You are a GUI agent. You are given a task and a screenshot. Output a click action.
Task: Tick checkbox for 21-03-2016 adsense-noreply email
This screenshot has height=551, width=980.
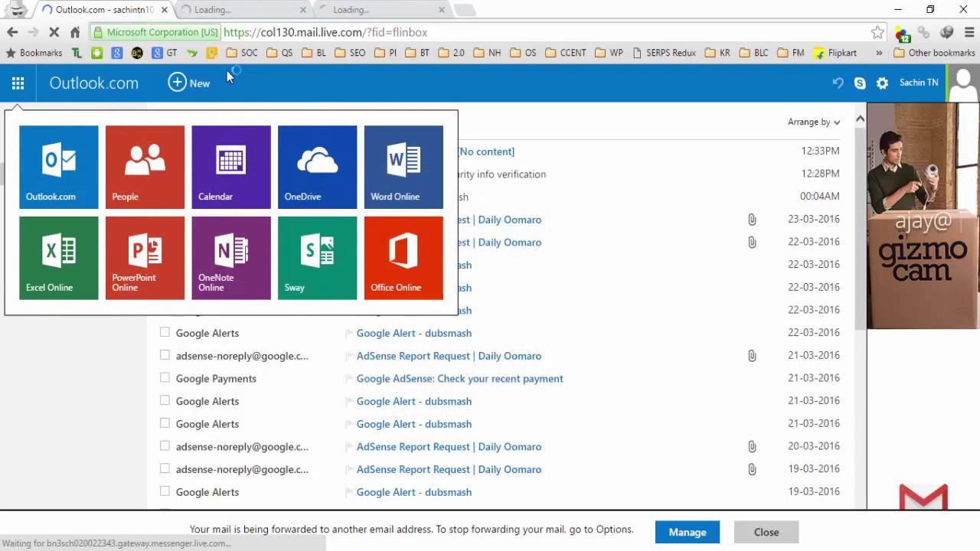click(165, 355)
